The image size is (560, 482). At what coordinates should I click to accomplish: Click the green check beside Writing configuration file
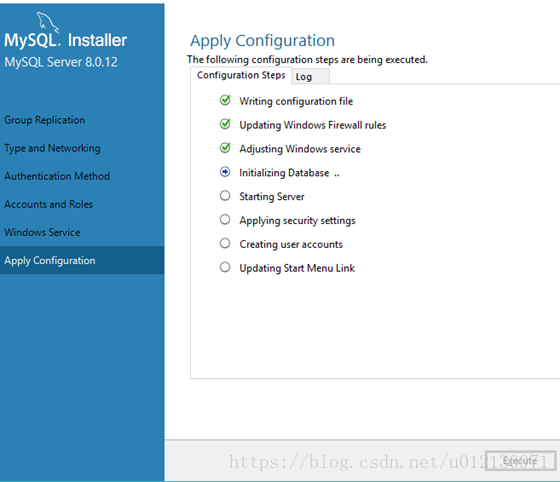point(225,100)
